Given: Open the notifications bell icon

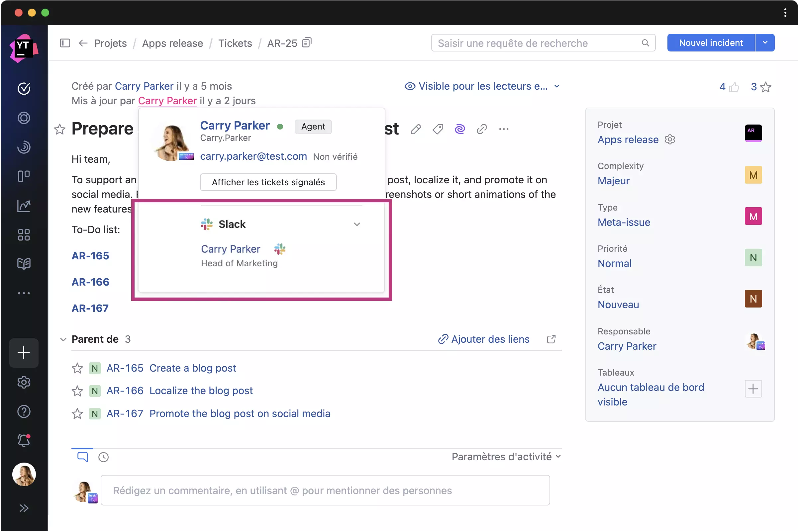Looking at the screenshot, I should point(24,440).
